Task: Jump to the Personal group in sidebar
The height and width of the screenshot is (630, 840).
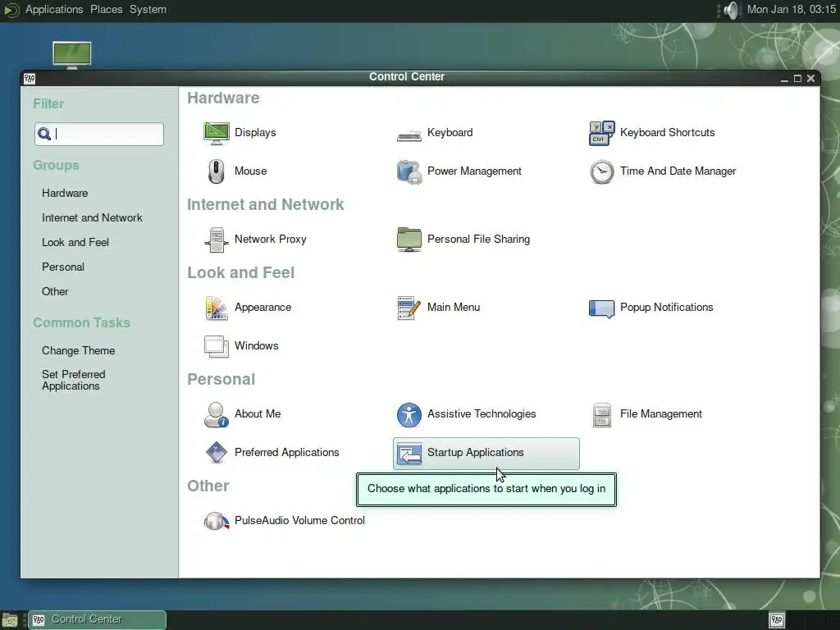Action: point(63,267)
